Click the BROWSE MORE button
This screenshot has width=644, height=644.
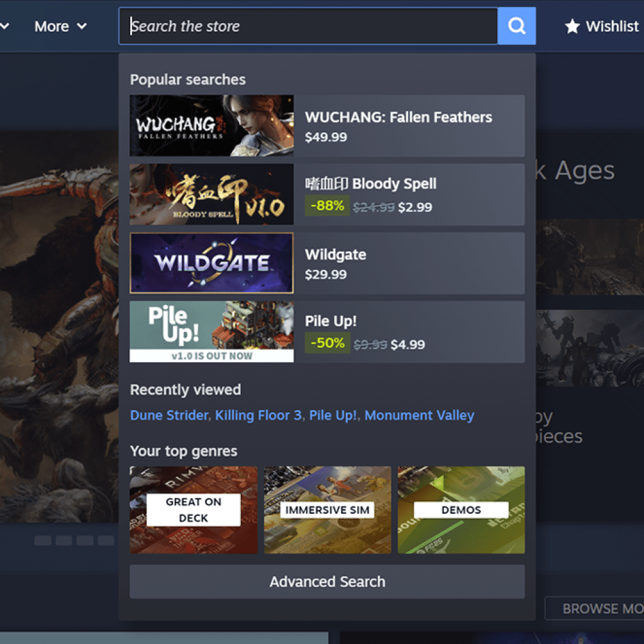coord(603,608)
